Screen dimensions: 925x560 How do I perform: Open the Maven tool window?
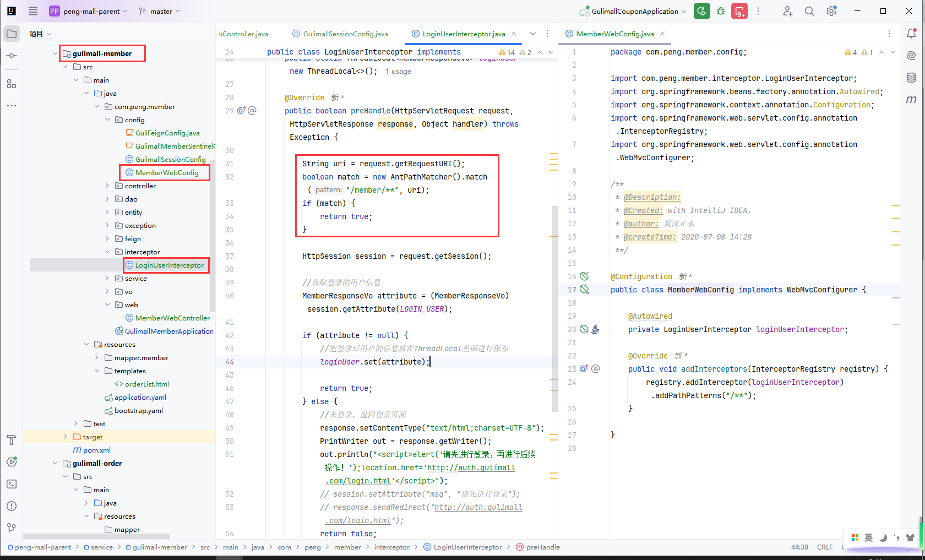point(911,100)
